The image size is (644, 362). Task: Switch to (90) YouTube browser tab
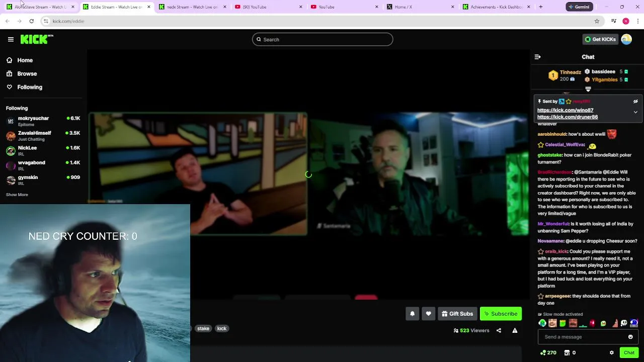[x=267, y=7]
